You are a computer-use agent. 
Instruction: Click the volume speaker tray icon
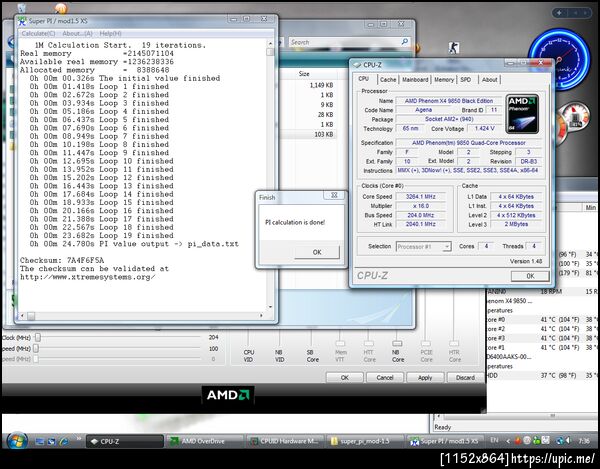tap(568, 441)
